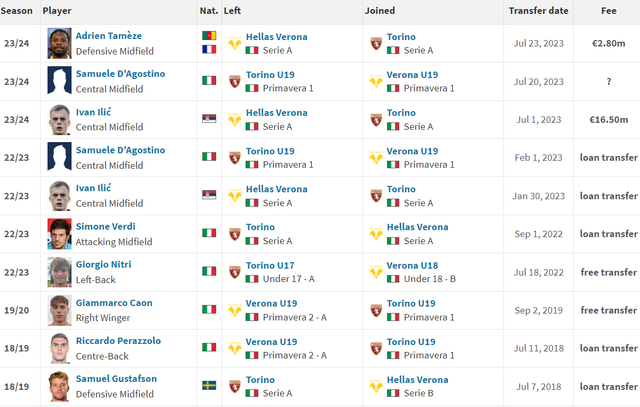Click Riccardo Perazzolo name link
The height and width of the screenshot is (407, 640).
click(x=120, y=341)
